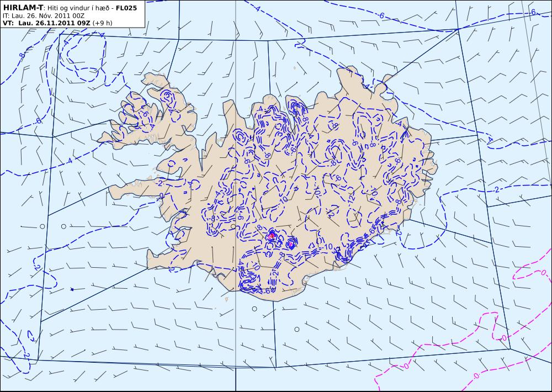
Task: Select the FL025 flight level label
Action: 126,8
